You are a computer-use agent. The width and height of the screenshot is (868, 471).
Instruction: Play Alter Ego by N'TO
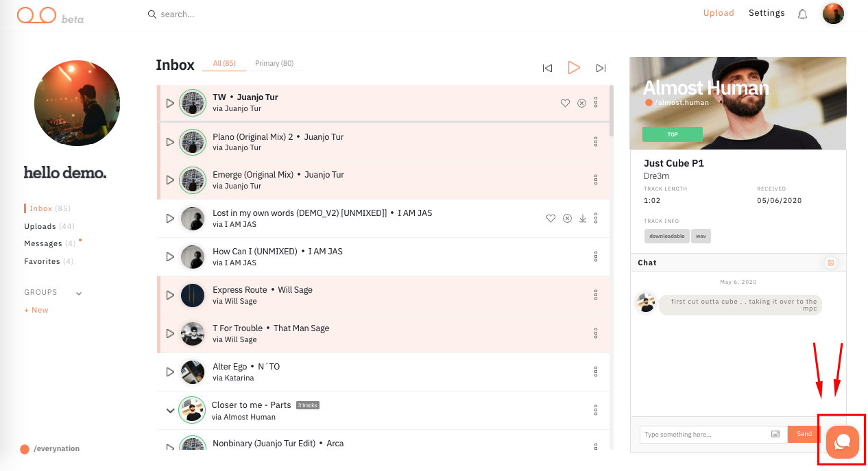(x=170, y=372)
